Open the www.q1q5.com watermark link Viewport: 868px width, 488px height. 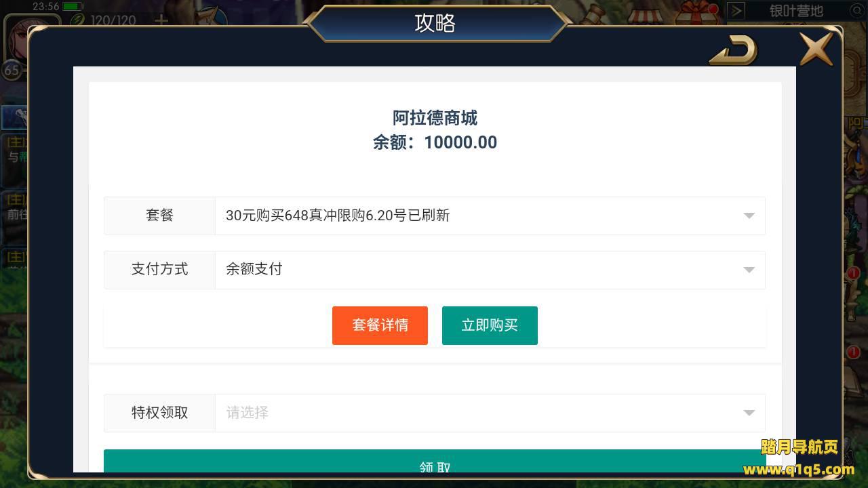click(x=799, y=469)
